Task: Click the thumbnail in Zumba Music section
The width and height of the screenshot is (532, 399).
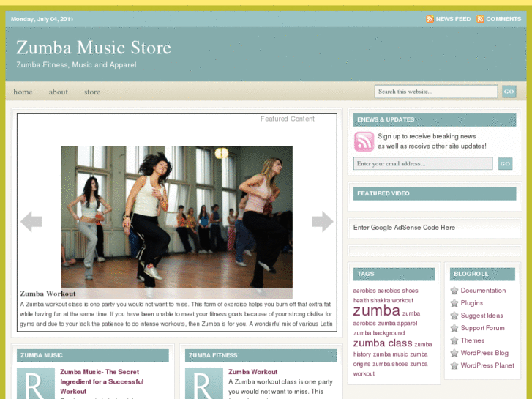Action: 36,383
